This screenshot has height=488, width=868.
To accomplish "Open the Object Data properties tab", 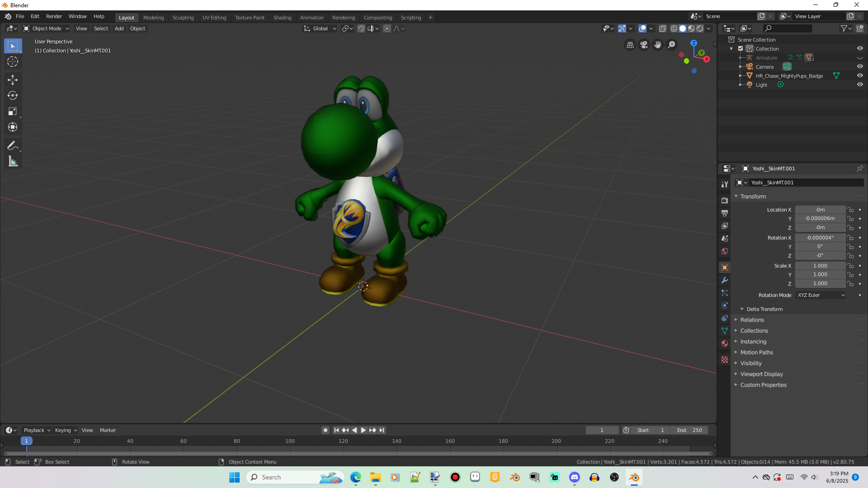I will (725, 331).
